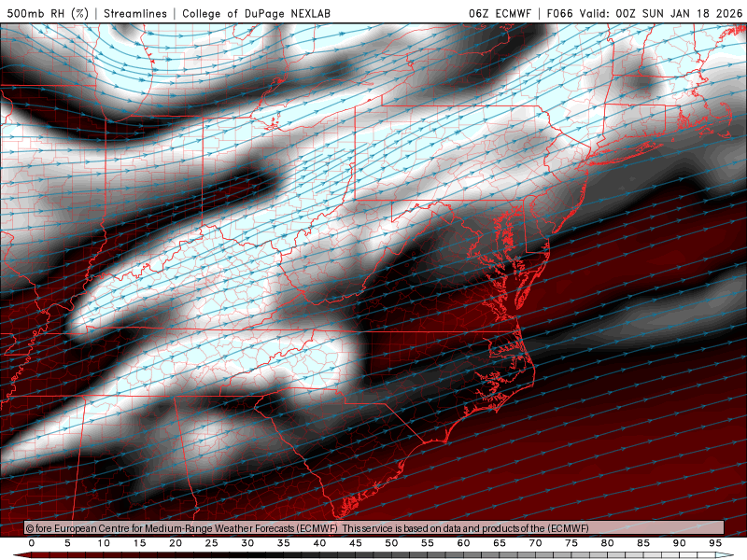The image size is (747, 560).
Task: Click the "50" value on color scale
Action: (x=391, y=543)
